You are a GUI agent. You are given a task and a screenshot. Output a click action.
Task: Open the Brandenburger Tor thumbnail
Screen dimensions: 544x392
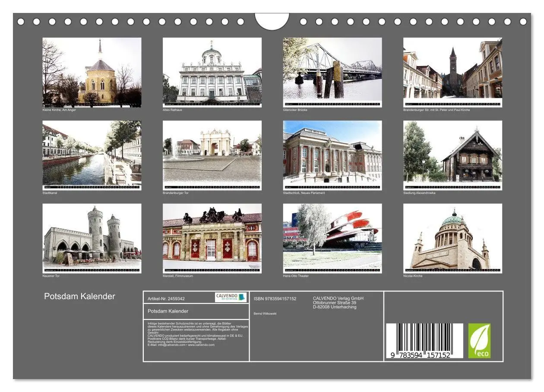click(x=212, y=155)
